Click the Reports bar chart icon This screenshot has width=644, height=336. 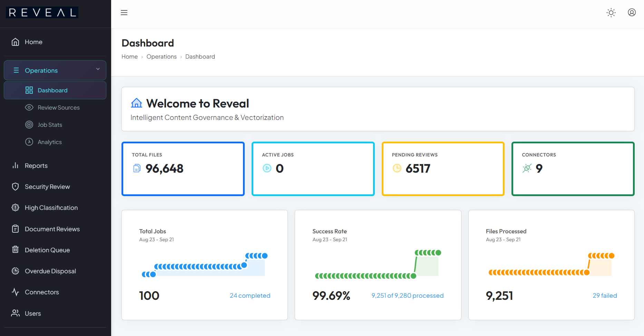tap(15, 166)
